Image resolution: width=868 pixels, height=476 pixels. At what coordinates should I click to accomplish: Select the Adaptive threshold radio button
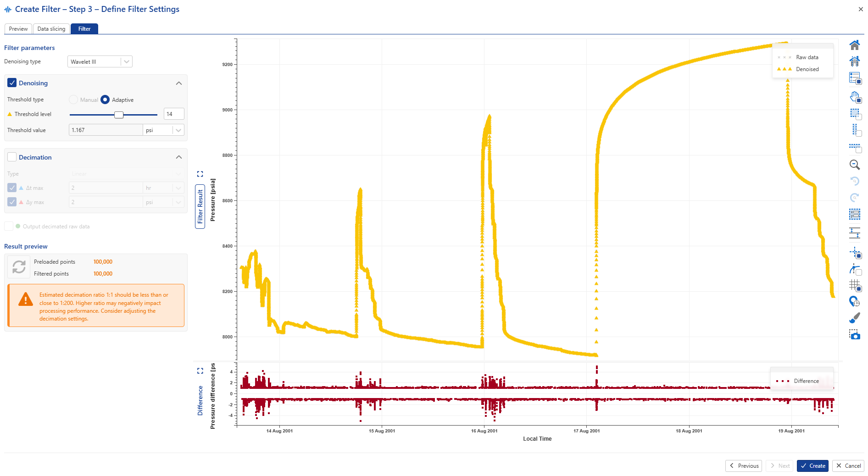[x=105, y=100]
